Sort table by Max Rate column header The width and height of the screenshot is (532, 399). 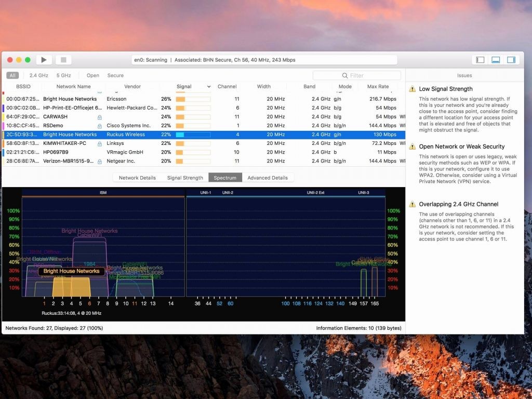point(378,87)
